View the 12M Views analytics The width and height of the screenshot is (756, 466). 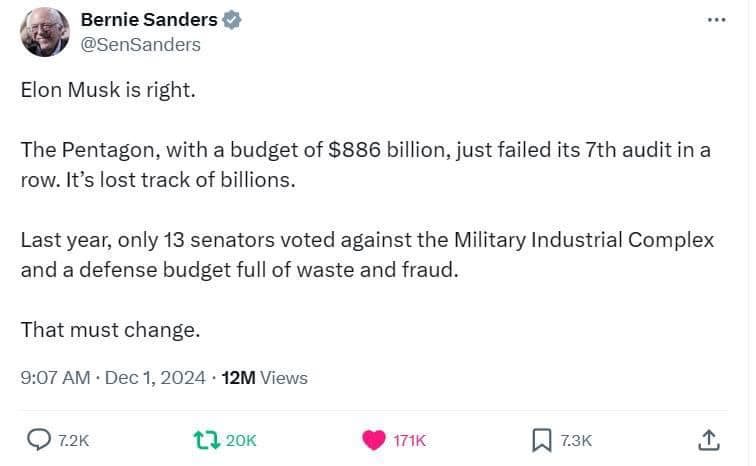pos(264,378)
